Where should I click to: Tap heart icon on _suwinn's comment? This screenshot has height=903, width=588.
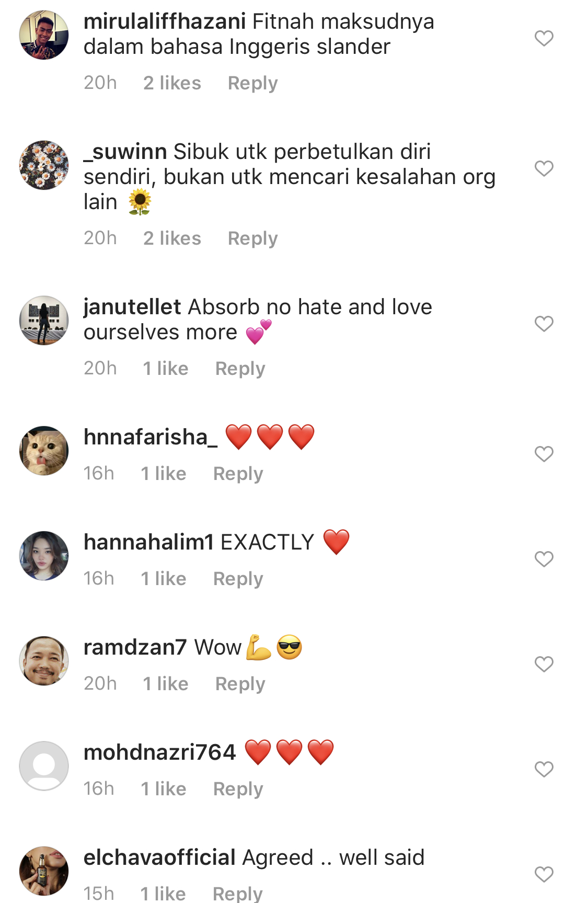coord(544,168)
